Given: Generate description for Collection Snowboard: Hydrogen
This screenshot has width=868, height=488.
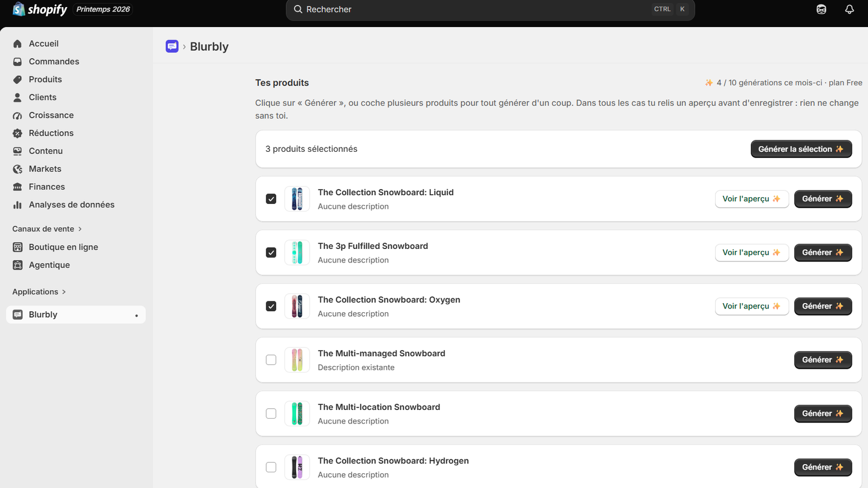Looking at the screenshot, I should click(823, 467).
